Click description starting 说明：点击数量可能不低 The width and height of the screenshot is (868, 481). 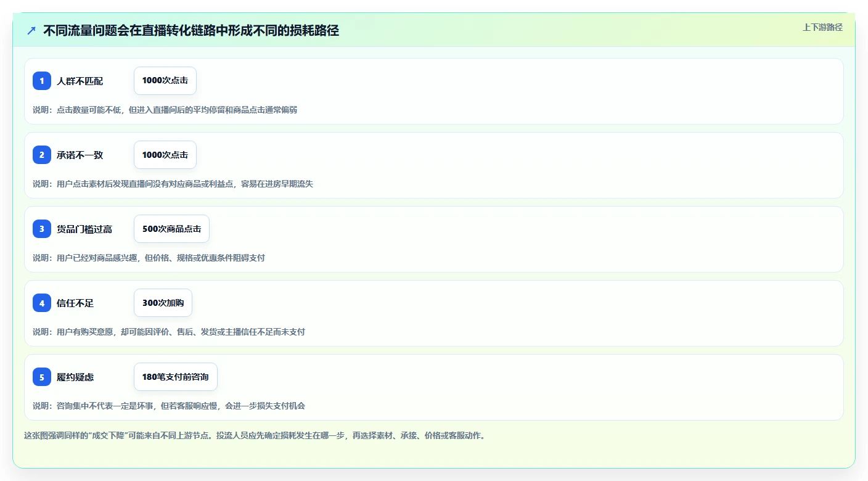coord(165,110)
